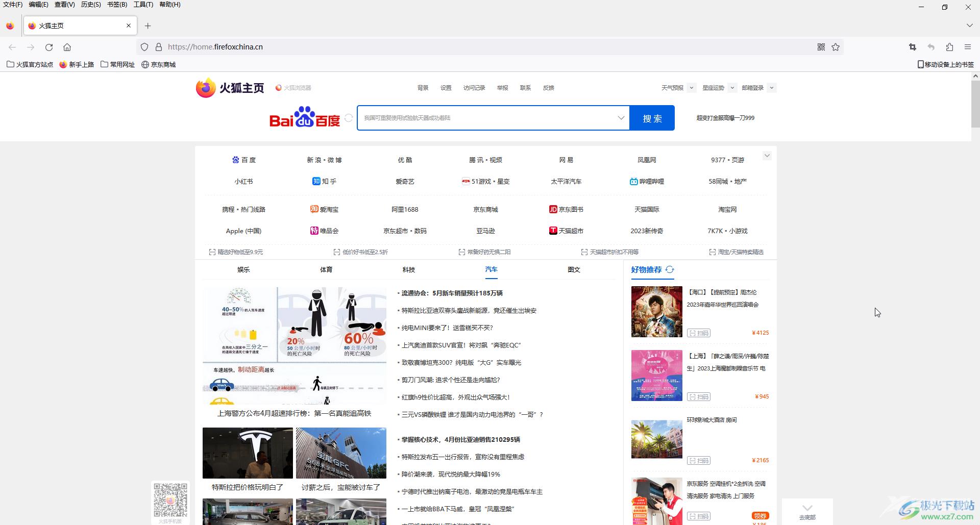Expand the 邮箱登录 dropdown

coord(771,88)
